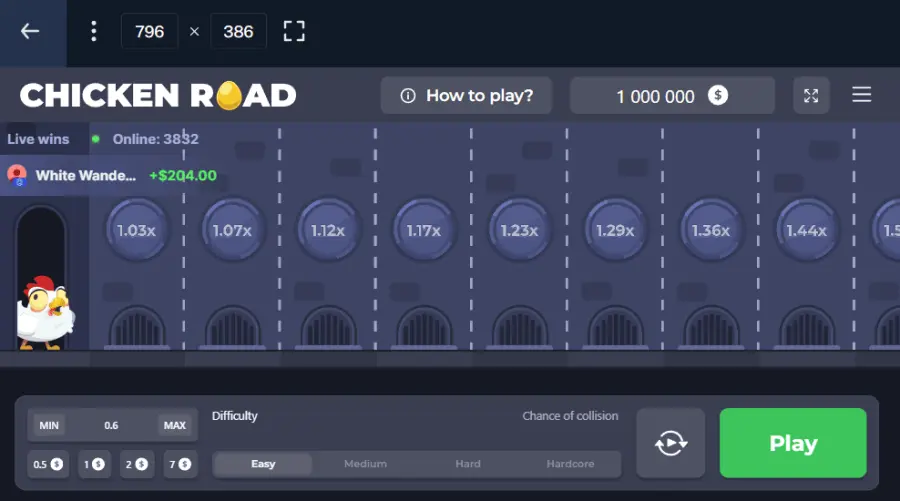
Task: Select Medium difficulty
Action: tap(365, 464)
